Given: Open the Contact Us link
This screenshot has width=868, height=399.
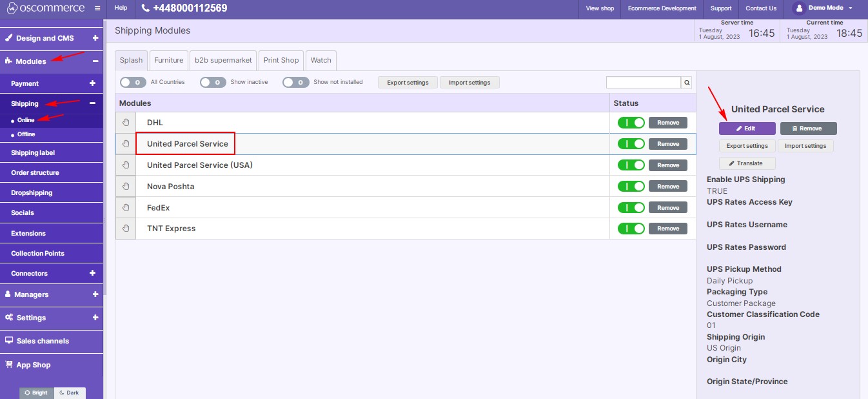Looking at the screenshot, I should pyautogui.click(x=761, y=8).
